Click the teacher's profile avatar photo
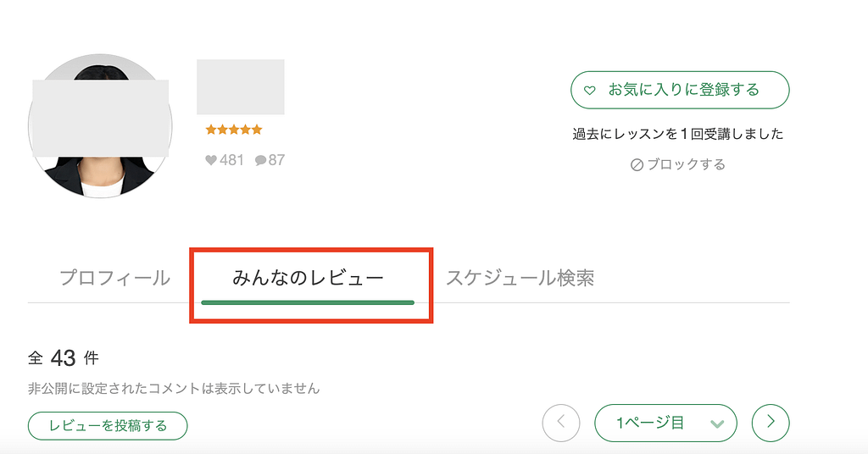868x454 pixels. pyautogui.click(x=100, y=125)
